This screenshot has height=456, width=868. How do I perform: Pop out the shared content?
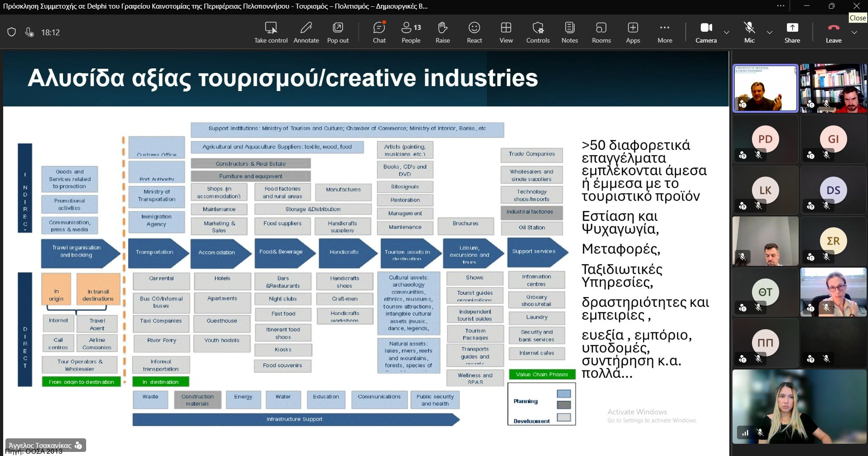338,32
